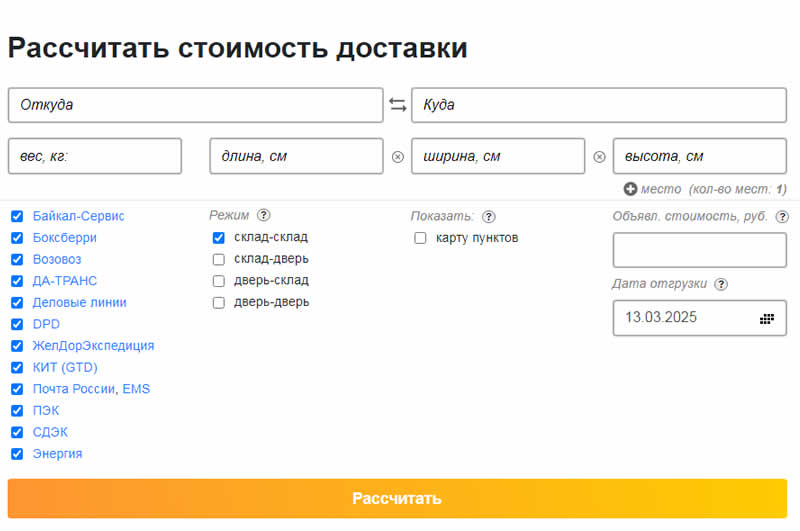
Task: Enable the дверь-склад mode checkbox
Action: point(218,281)
